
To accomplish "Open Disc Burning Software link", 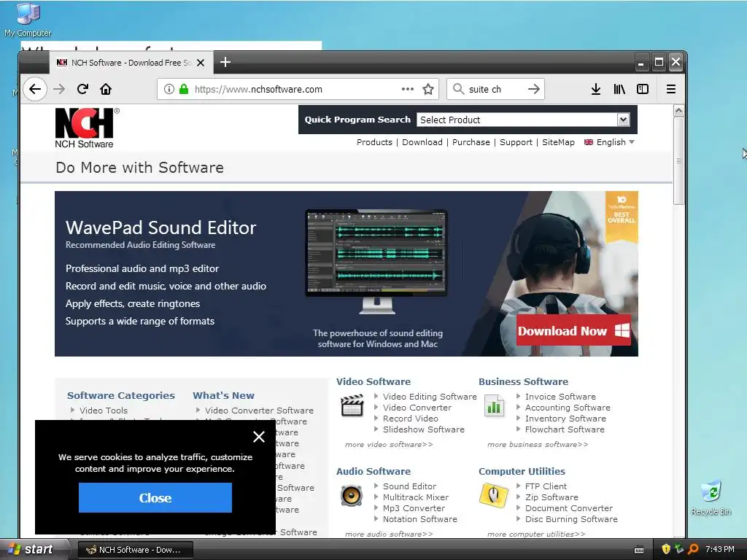I will click(571, 518).
